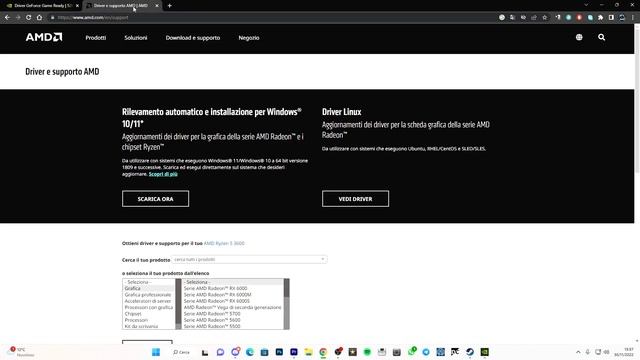Click the AMD logo in header

(x=44, y=37)
